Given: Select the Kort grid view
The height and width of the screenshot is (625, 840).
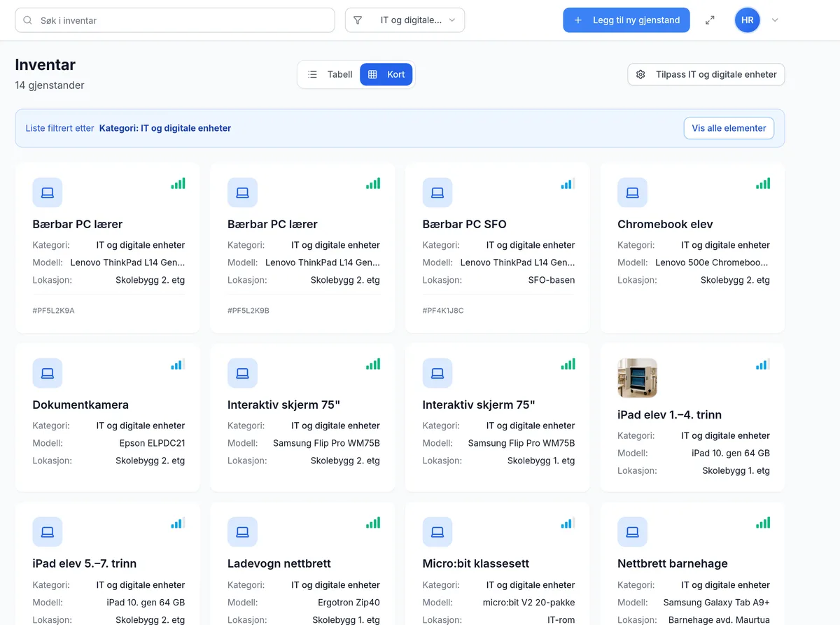Looking at the screenshot, I should pos(386,74).
